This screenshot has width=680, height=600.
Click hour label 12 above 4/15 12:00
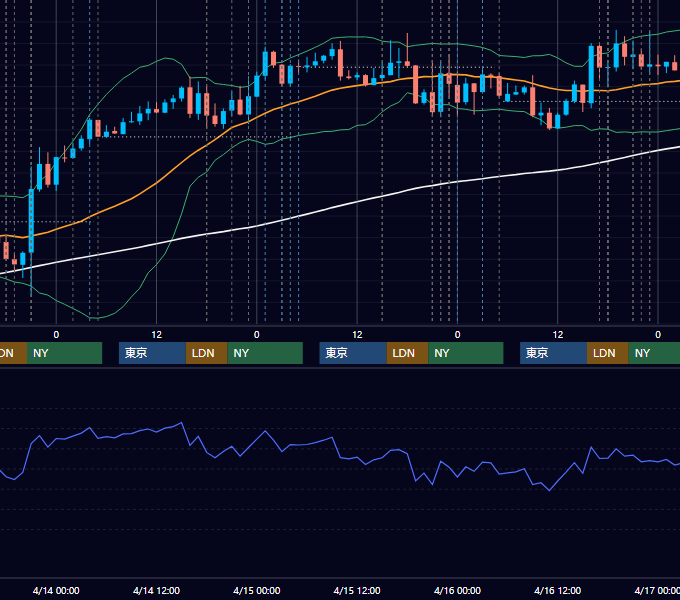(357, 335)
